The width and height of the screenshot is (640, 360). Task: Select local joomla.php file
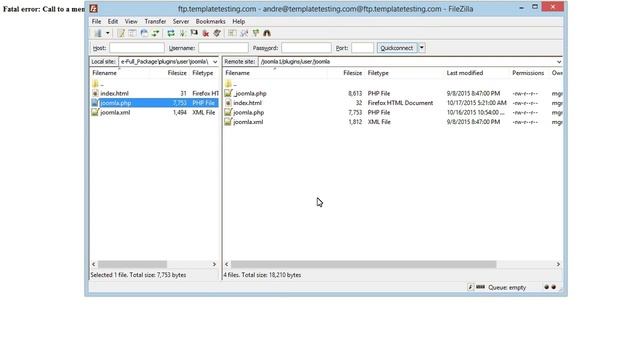[155, 103]
